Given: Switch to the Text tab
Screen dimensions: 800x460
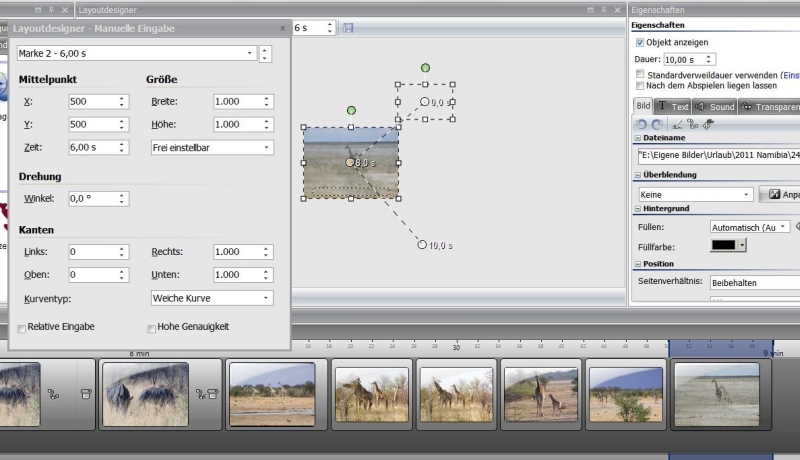Looking at the screenshot, I should (x=672, y=106).
